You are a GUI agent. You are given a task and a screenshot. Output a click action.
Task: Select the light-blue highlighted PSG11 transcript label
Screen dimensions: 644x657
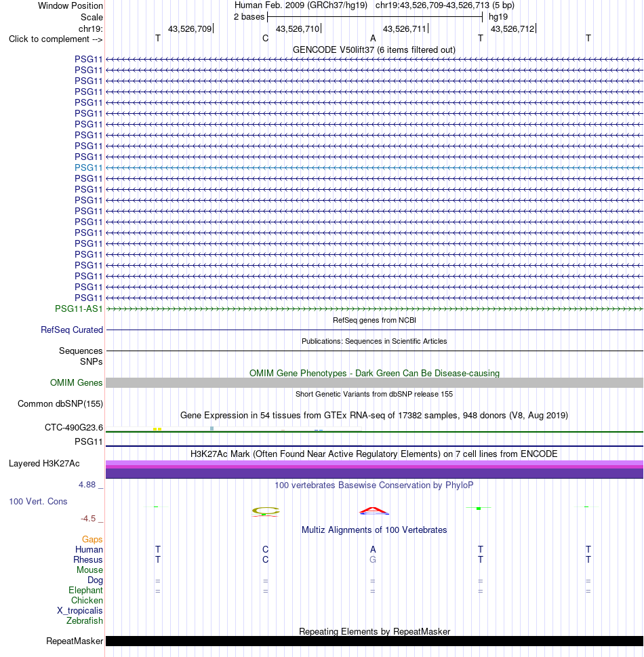click(x=88, y=167)
